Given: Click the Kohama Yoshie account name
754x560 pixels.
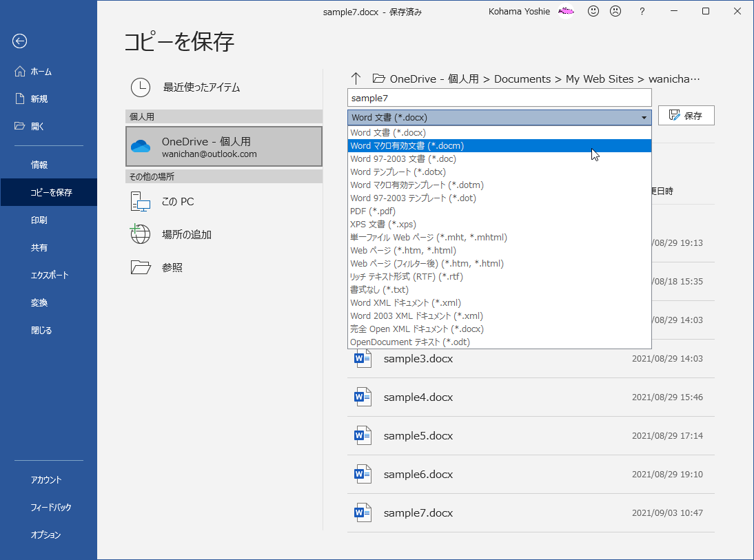Looking at the screenshot, I should click(519, 12).
